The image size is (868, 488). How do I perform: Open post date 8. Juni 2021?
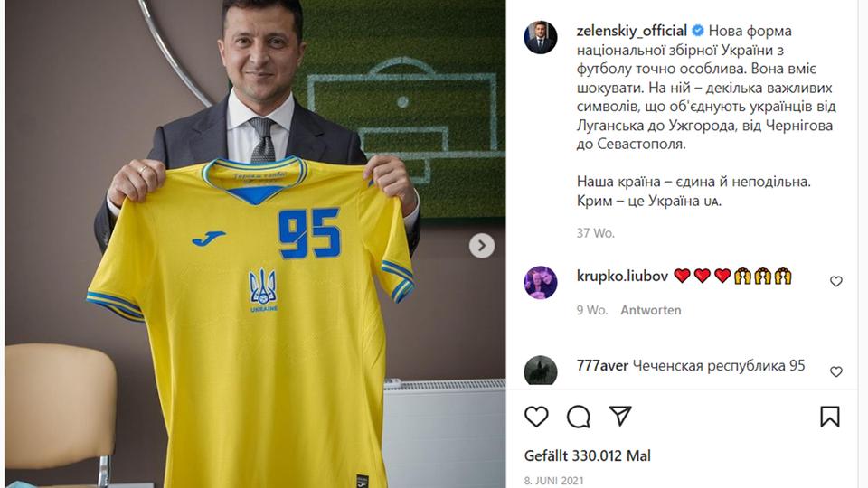(x=553, y=480)
